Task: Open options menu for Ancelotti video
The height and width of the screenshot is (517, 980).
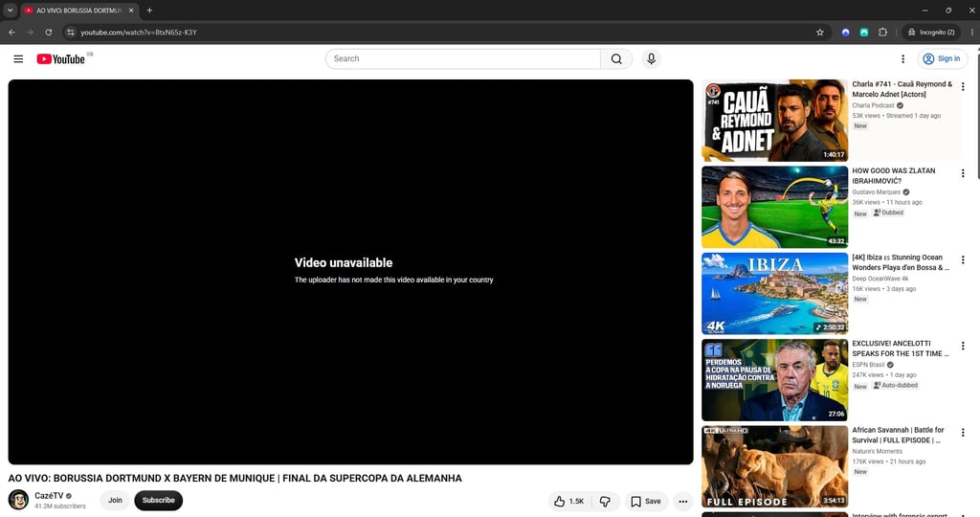Action: [x=963, y=346]
